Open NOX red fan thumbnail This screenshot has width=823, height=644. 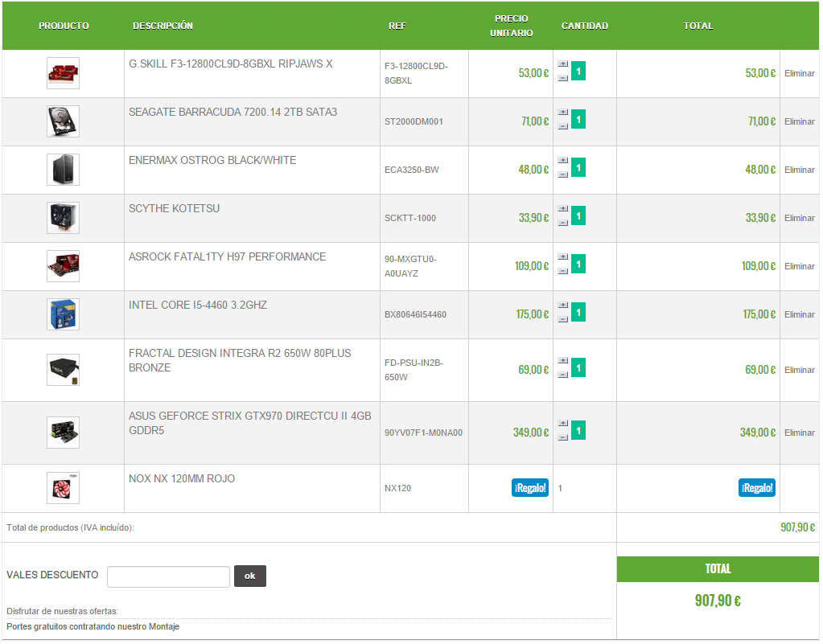pyautogui.click(x=63, y=488)
